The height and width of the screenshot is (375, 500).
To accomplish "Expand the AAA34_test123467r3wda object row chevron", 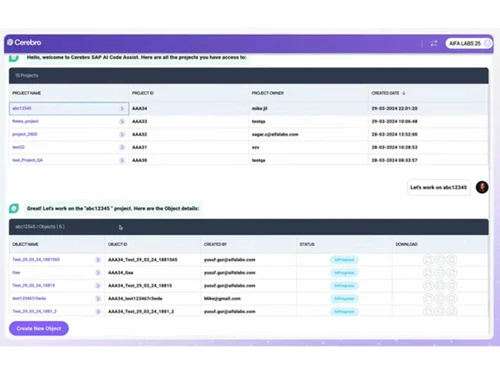I will [x=98, y=299].
